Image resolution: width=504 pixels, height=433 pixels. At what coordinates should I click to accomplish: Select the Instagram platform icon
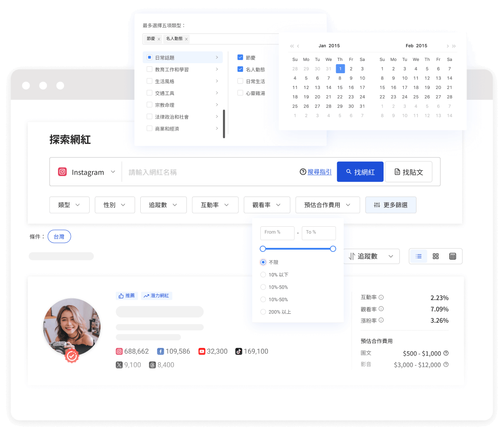[63, 172]
